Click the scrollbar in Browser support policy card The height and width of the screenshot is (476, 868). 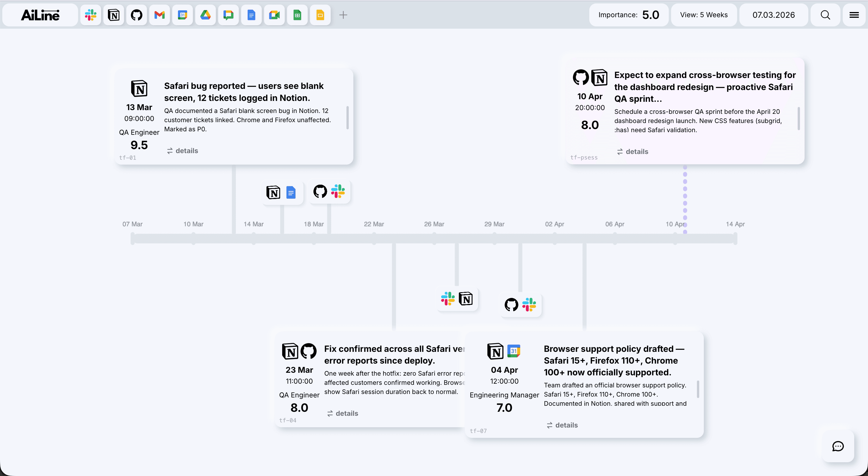coord(698,389)
